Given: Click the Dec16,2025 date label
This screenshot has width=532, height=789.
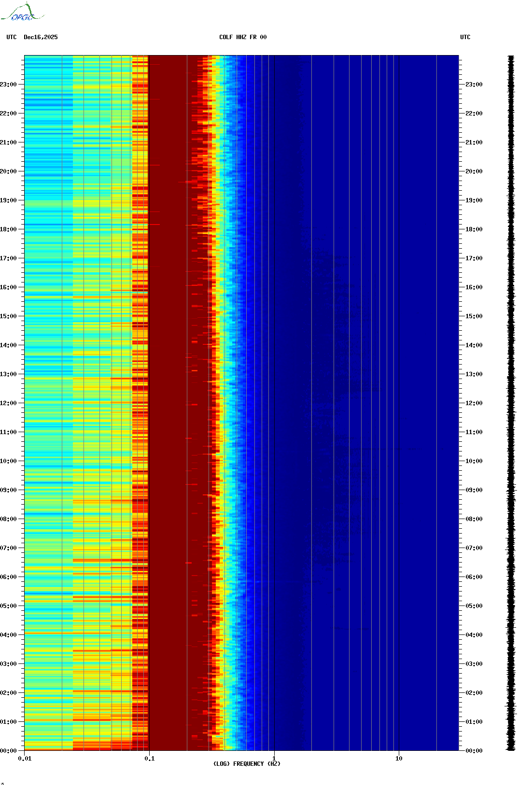Looking at the screenshot, I should click(41, 37).
